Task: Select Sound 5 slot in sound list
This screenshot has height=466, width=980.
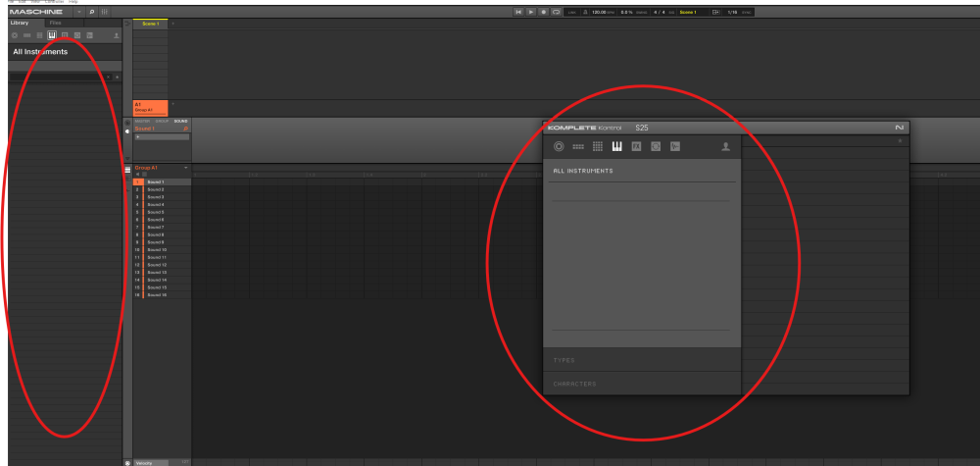Action: pos(163,212)
